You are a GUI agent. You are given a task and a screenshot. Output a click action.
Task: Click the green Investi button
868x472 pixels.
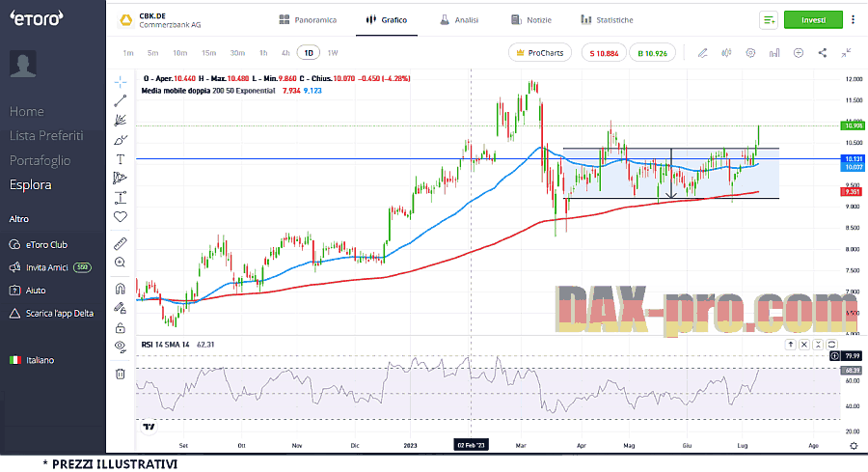[813, 20]
